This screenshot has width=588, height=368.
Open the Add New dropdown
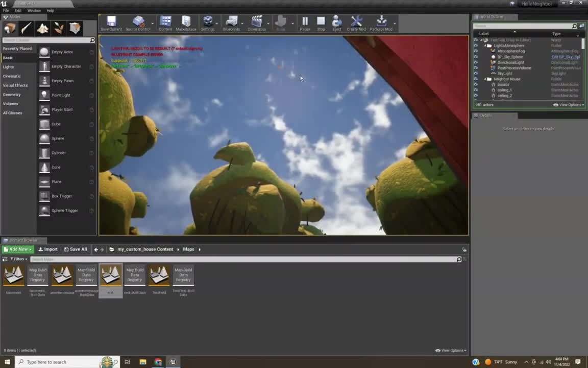tap(18, 249)
